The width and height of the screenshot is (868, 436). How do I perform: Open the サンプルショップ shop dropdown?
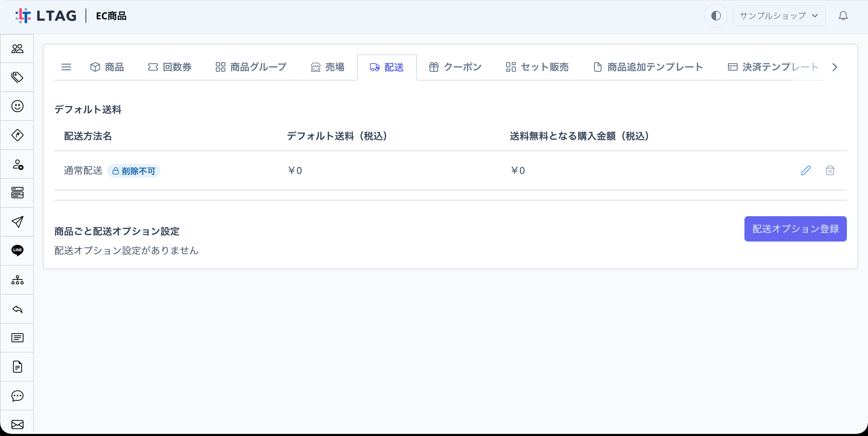[779, 16]
